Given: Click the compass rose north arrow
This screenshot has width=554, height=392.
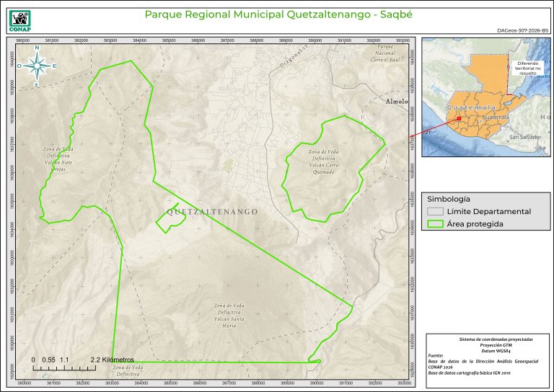Looking at the screenshot, I should click(x=36, y=66).
